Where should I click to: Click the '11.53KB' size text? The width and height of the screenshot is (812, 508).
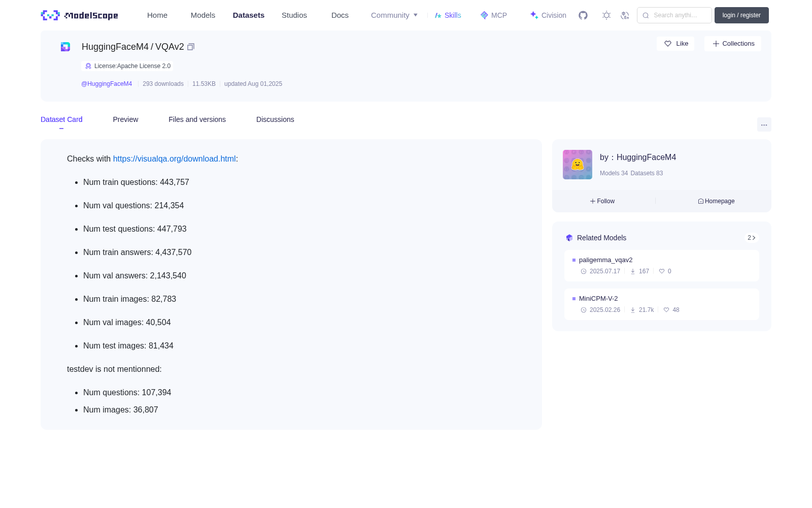click(204, 84)
